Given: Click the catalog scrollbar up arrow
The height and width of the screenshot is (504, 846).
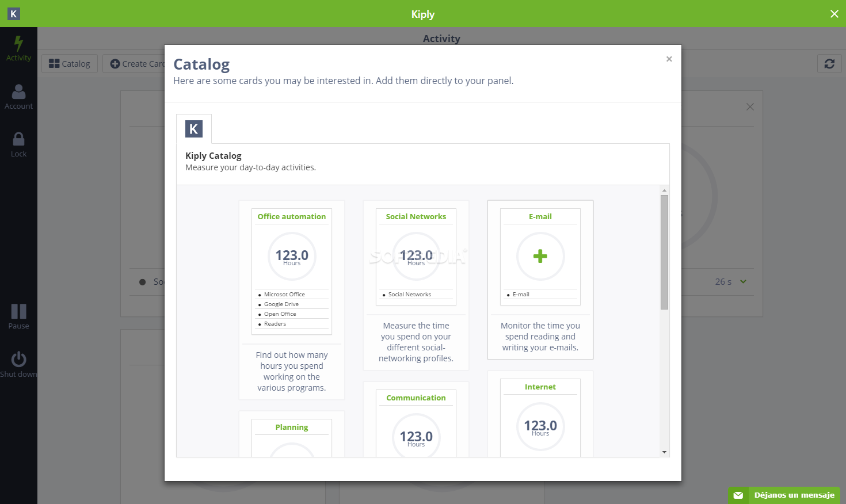Looking at the screenshot, I should (x=664, y=190).
